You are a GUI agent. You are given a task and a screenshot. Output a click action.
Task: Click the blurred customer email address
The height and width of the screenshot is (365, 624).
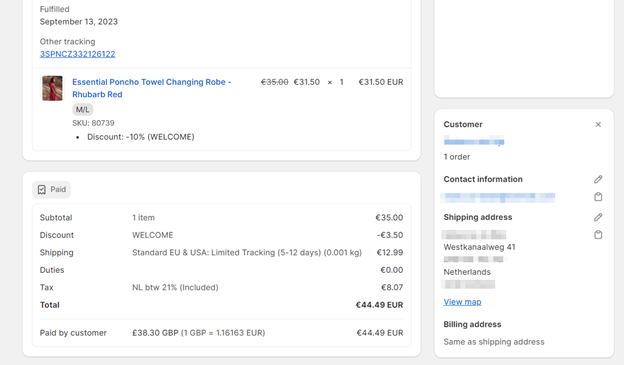coord(498,197)
